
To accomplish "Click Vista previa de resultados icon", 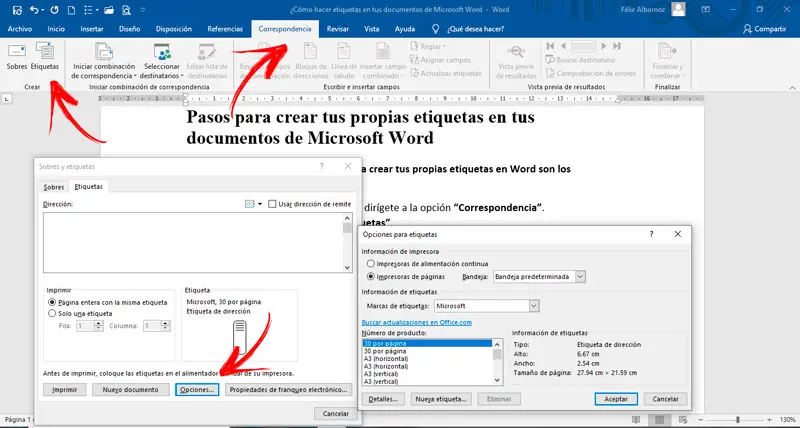I will (516, 52).
